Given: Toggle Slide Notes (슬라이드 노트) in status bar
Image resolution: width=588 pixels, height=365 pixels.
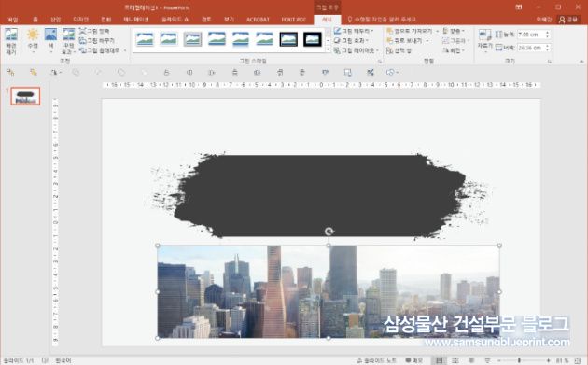Looking at the screenshot, I should [x=376, y=360].
